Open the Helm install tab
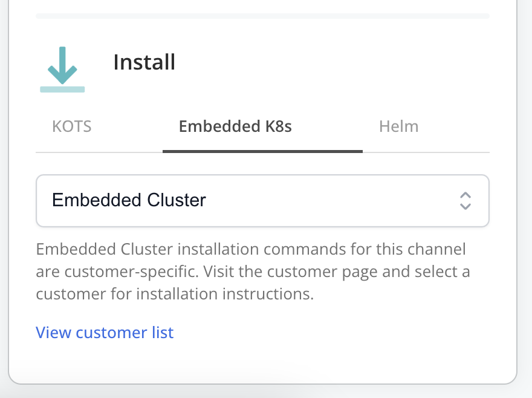 click(x=398, y=127)
